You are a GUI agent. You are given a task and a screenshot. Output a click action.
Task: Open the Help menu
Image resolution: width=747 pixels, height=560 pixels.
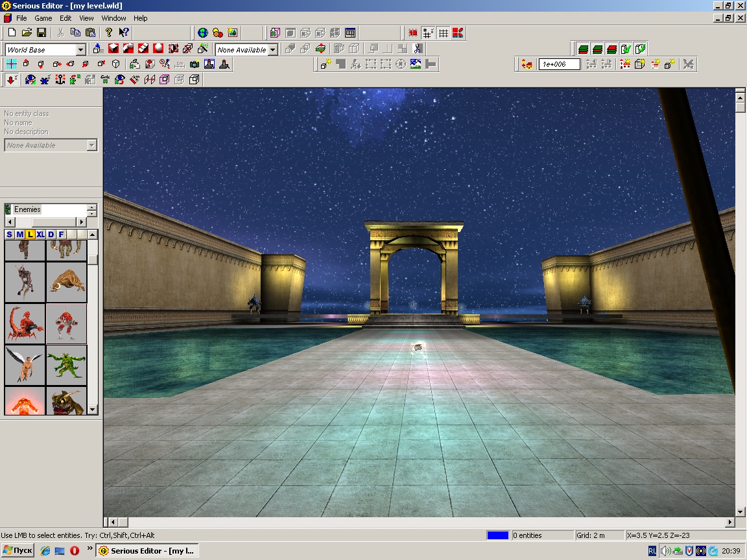[x=141, y=18]
